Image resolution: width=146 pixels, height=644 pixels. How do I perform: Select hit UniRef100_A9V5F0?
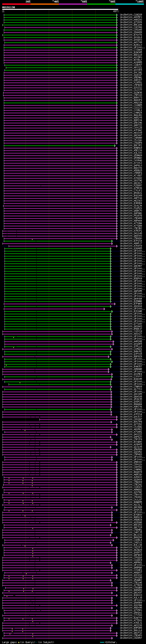[x=131, y=17]
